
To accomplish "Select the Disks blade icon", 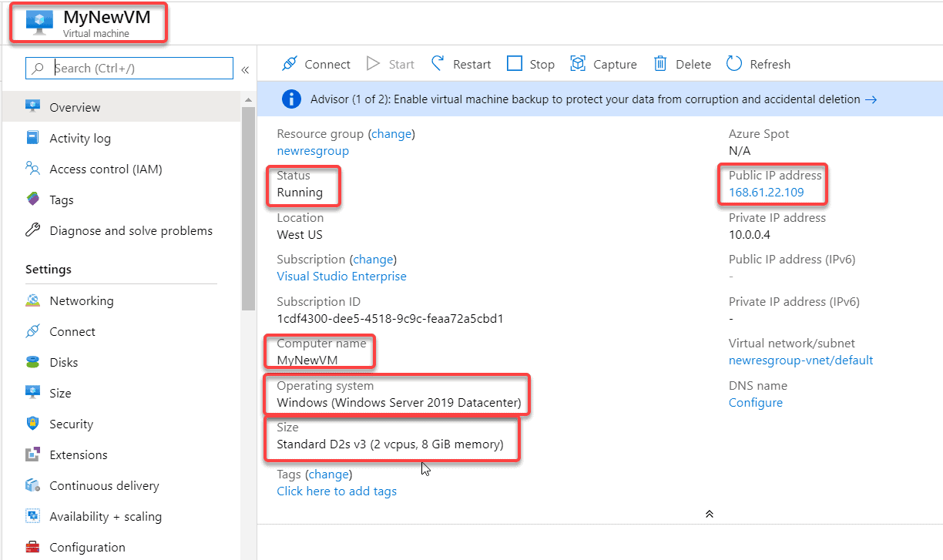I will (x=34, y=362).
